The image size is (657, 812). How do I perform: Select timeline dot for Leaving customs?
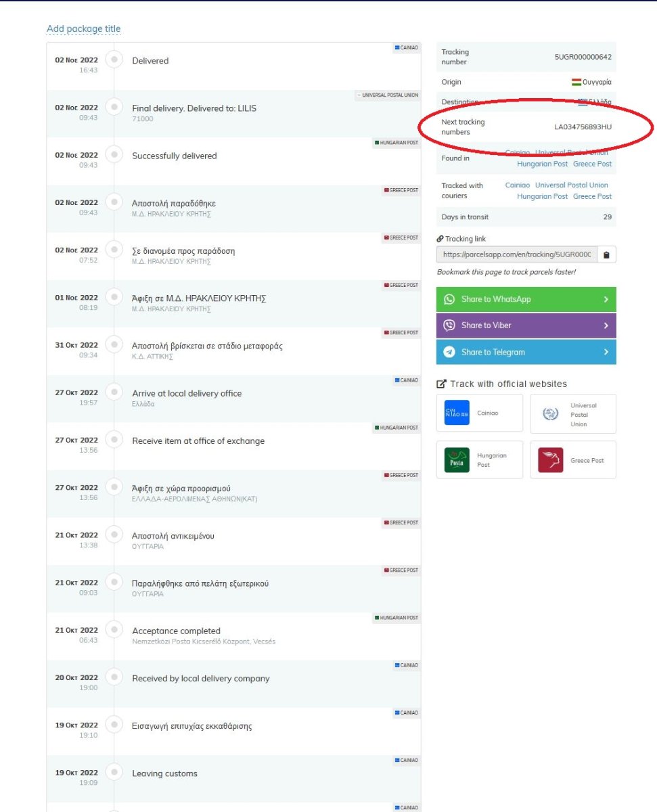click(115, 772)
